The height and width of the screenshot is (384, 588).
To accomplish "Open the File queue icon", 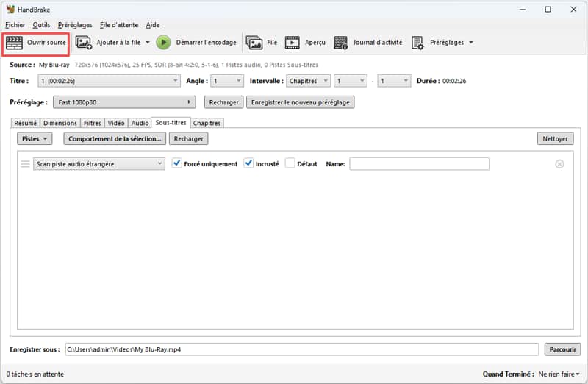I will [x=254, y=43].
